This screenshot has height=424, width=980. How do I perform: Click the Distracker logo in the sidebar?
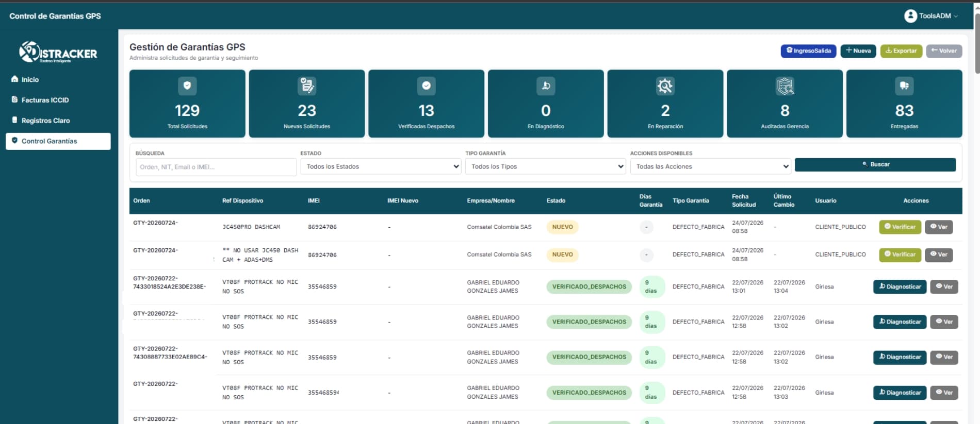click(x=58, y=52)
